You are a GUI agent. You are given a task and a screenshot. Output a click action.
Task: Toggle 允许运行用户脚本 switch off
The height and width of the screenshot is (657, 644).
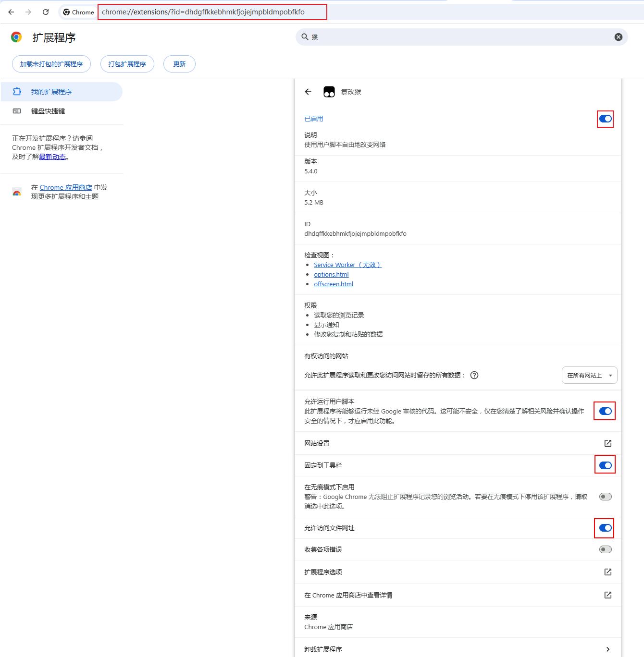(605, 411)
